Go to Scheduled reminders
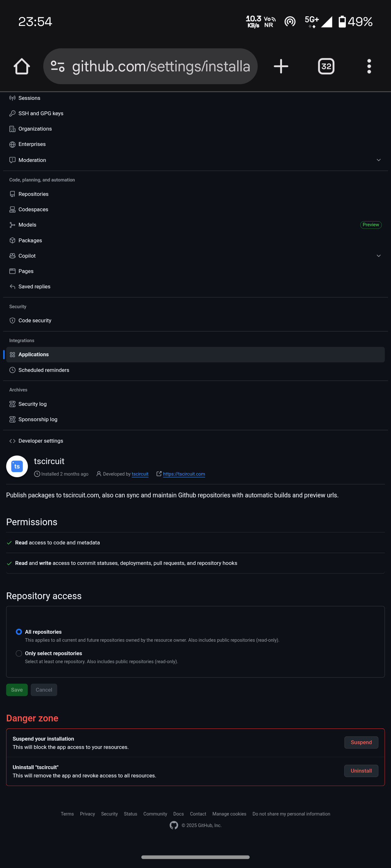 (44, 370)
